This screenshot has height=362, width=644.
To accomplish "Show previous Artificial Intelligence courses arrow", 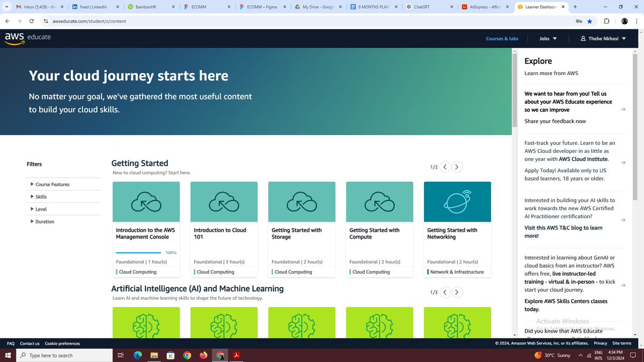I will click(445, 292).
